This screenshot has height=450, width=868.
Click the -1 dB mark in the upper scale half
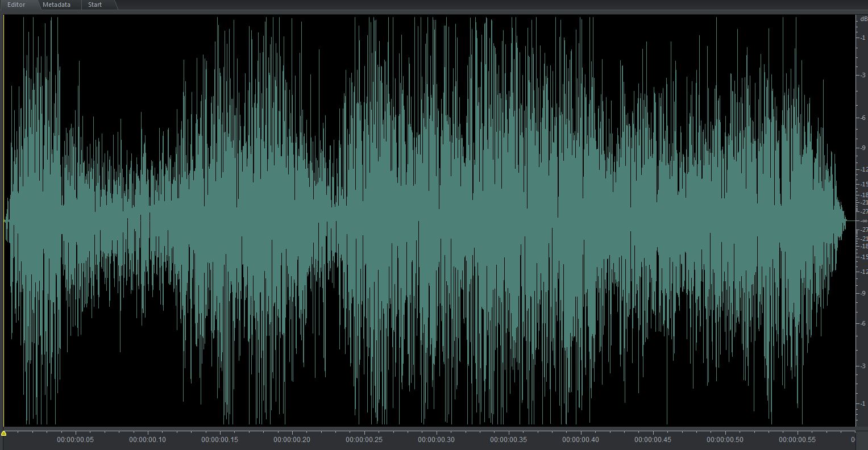(863, 37)
